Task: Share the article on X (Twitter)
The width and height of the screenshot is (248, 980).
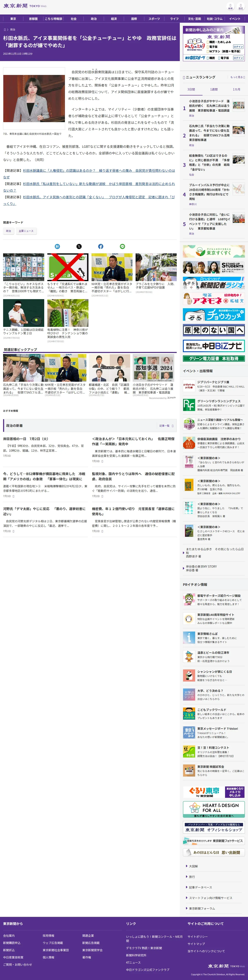Action: 79,247
